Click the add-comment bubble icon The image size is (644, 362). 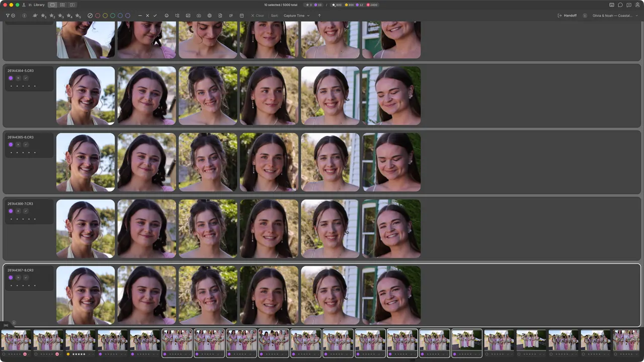pyautogui.click(x=629, y=5)
